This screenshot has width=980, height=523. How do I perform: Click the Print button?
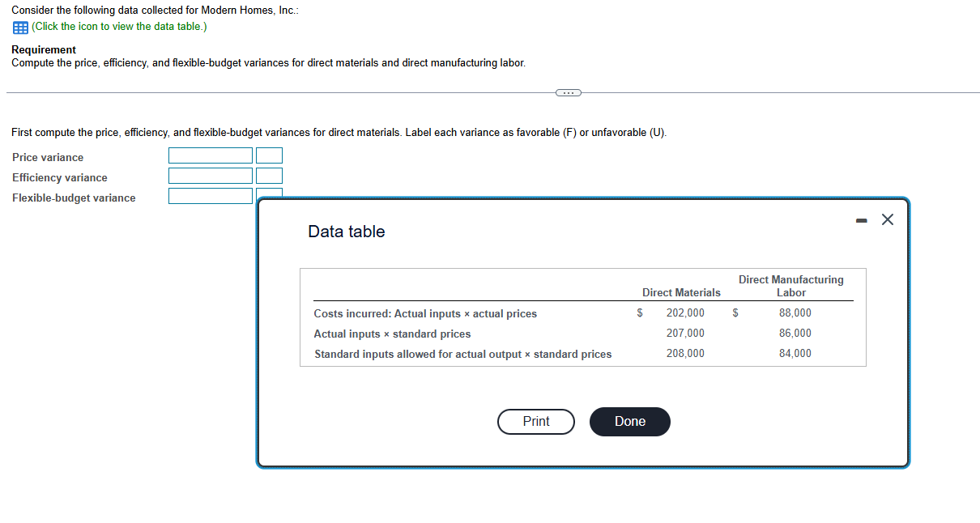(535, 421)
